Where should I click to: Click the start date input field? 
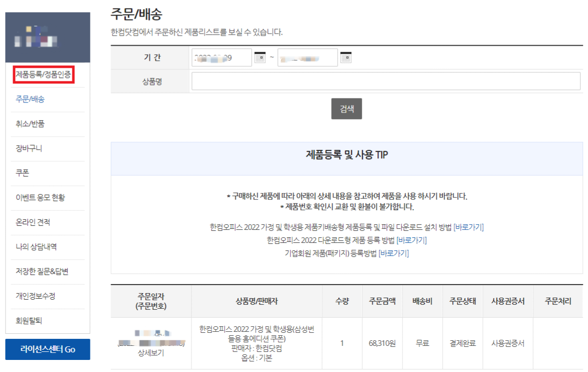coord(222,57)
